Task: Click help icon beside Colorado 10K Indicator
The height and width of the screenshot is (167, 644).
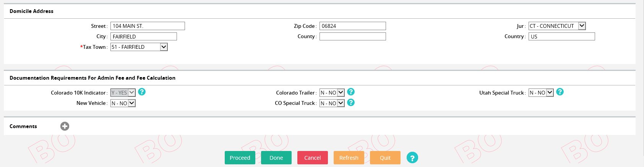Action: (x=142, y=92)
